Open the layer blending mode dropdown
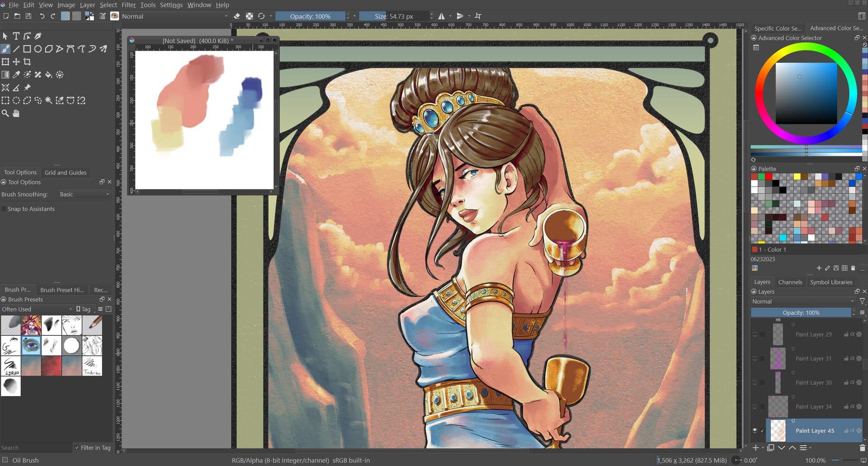 pyautogui.click(x=803, y=301)
